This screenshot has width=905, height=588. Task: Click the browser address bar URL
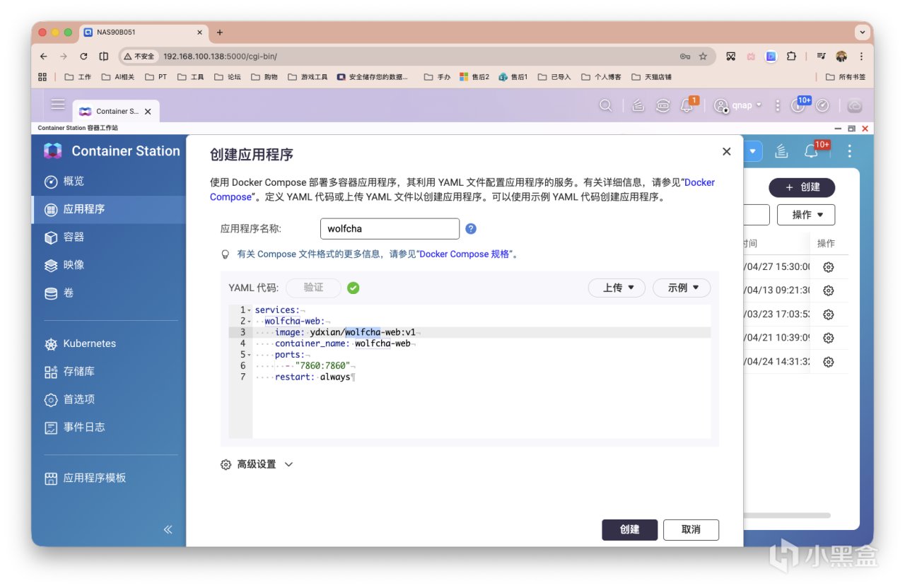[220, 57]
